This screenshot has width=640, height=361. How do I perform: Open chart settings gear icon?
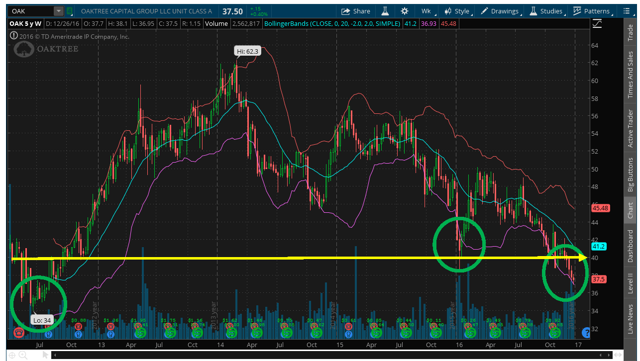click(x=404, y=11)
